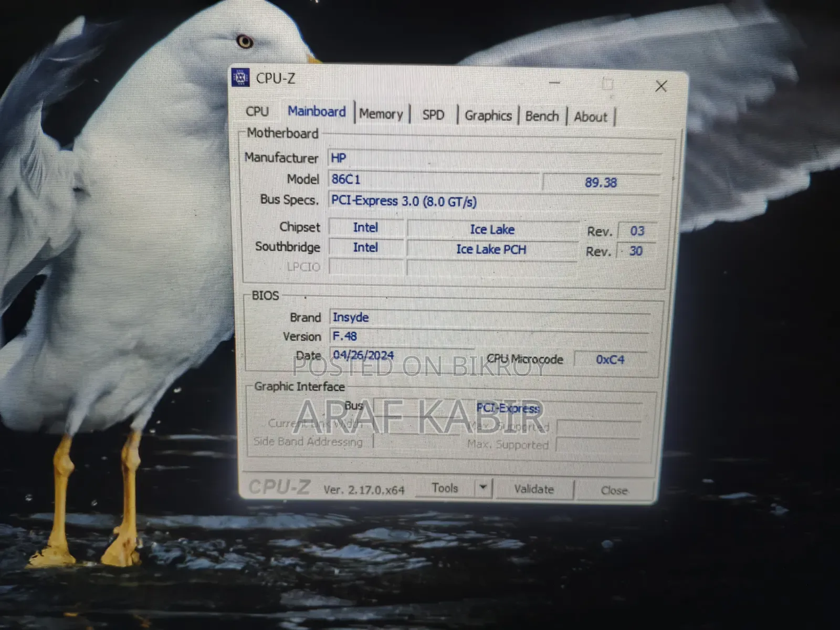Switch to the CPU tab
Viewport: 840px width, 630px height.
pyautogui.click(x=257, y=111)
